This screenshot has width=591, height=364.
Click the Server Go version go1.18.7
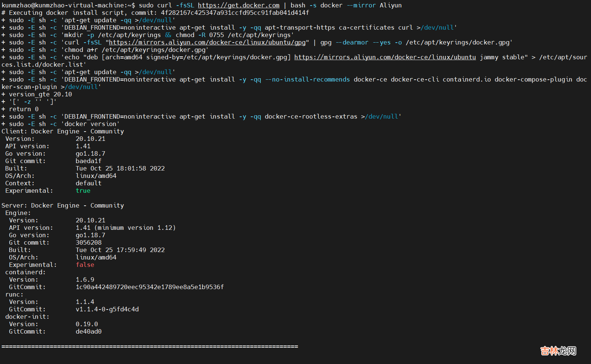(x=90, y=235)
